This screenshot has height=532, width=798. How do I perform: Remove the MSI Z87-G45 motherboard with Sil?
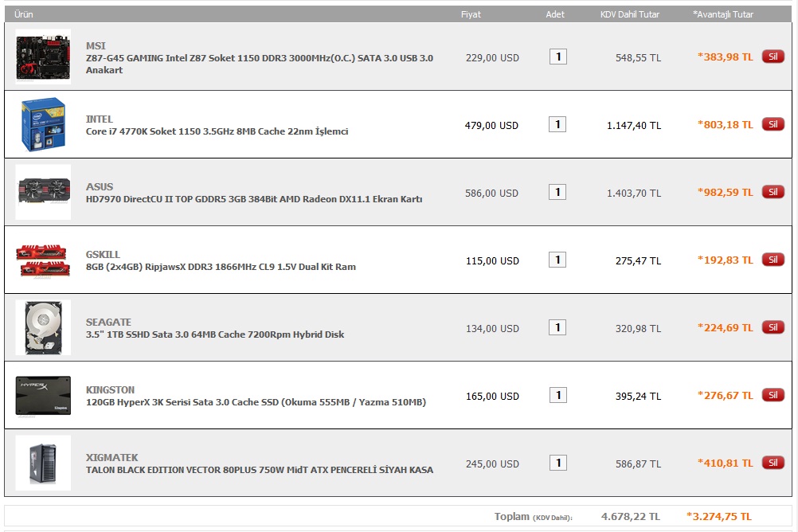pos(773,57)
